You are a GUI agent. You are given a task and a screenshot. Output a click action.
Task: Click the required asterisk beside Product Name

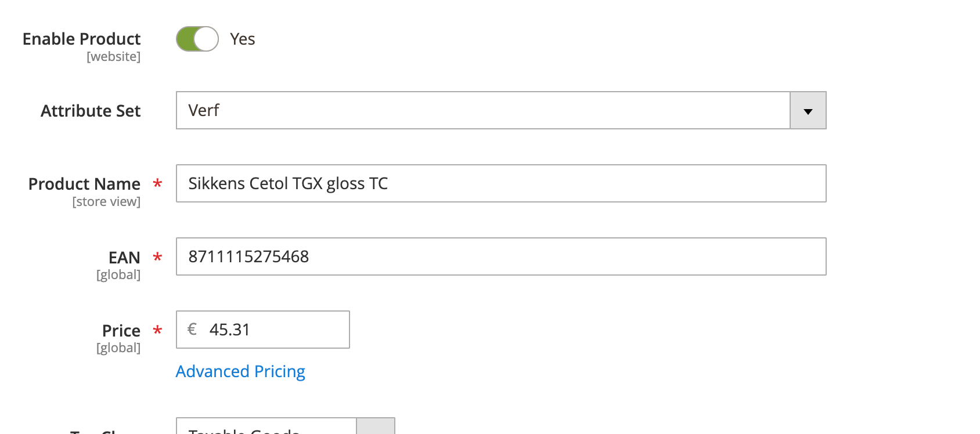tap(157, 183)
